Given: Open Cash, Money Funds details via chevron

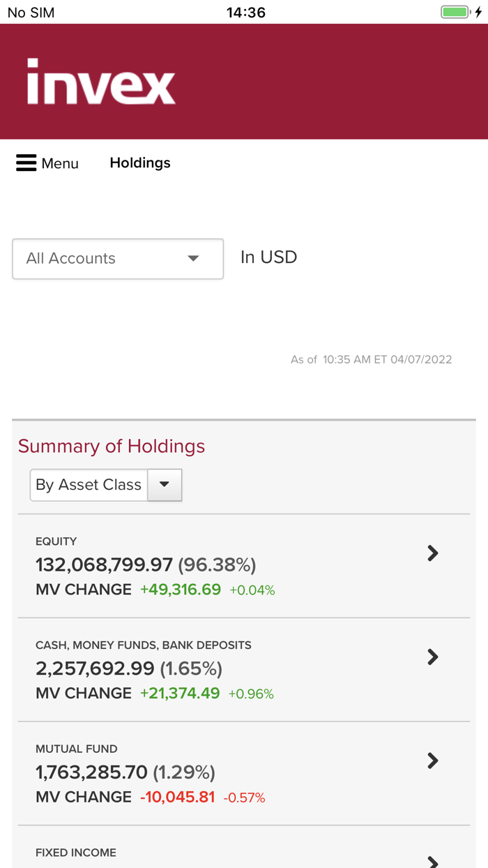Looking at the screenshot, I should tap(434, 657).
